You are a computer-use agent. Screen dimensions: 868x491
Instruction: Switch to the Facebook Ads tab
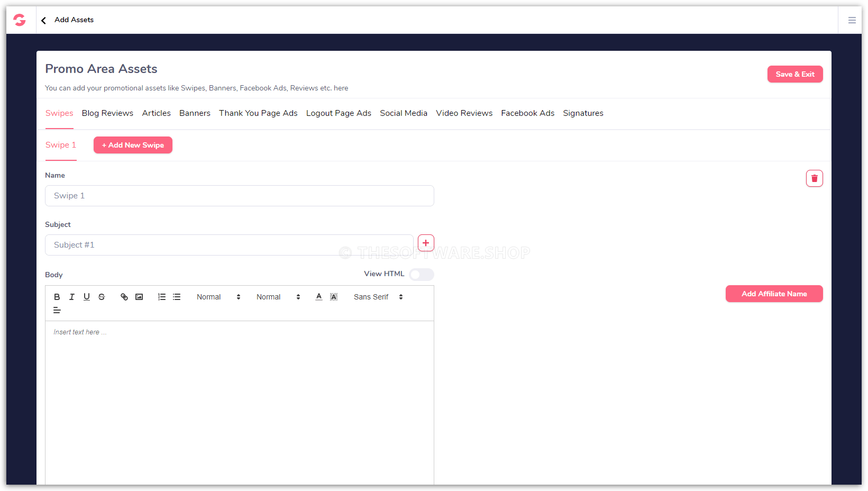[527, 113]
